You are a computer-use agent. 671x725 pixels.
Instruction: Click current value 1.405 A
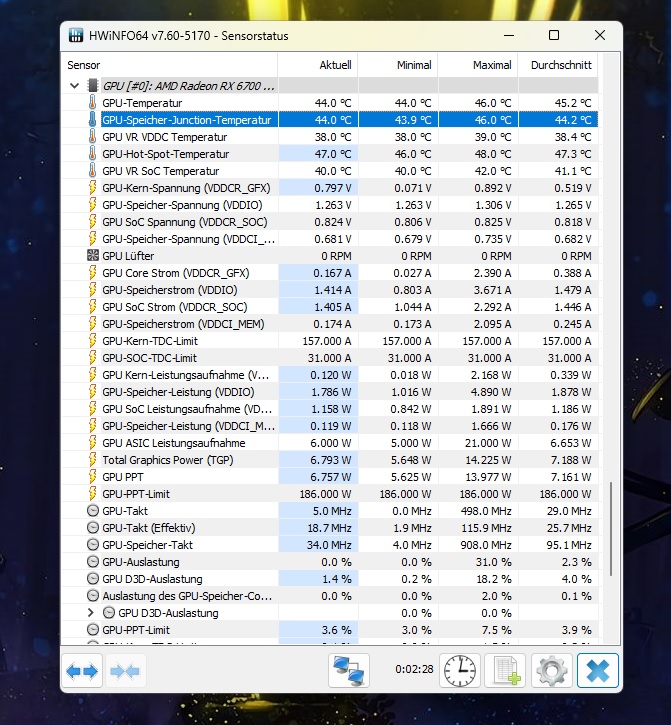[x=332, y=307]
